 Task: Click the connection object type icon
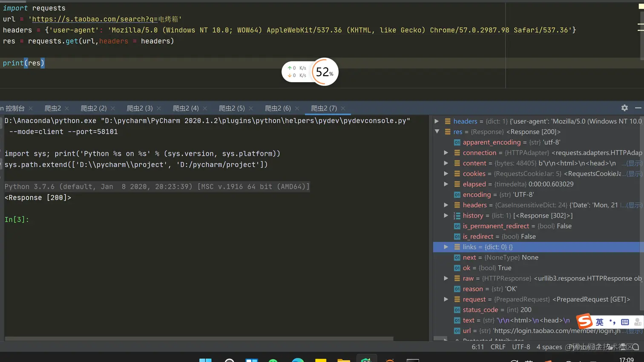(457, 153)
